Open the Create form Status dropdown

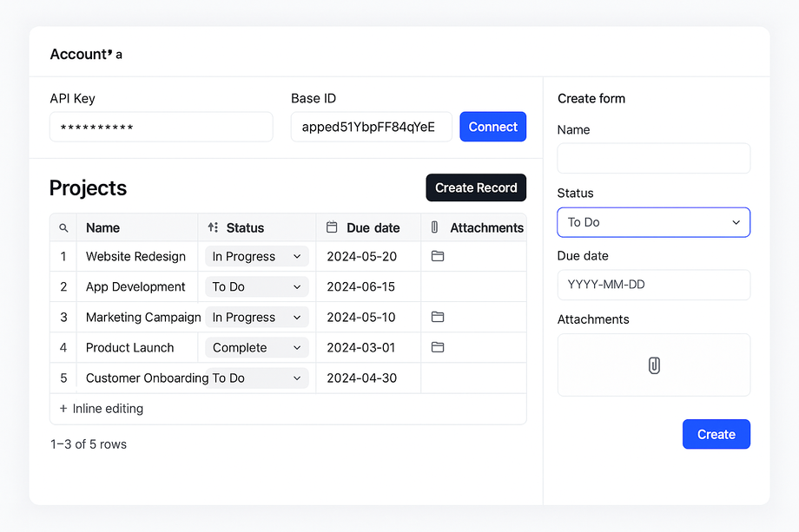click(653, 222)
